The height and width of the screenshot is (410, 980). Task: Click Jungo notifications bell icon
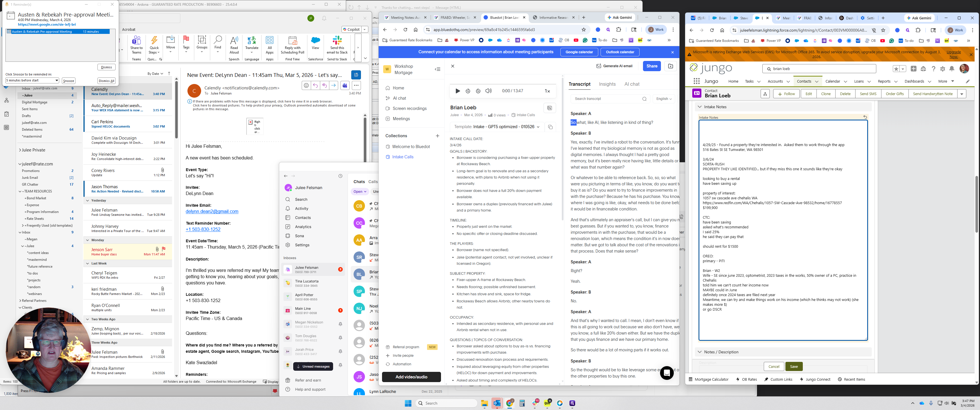pyautogui.click(x=952, y=69)
